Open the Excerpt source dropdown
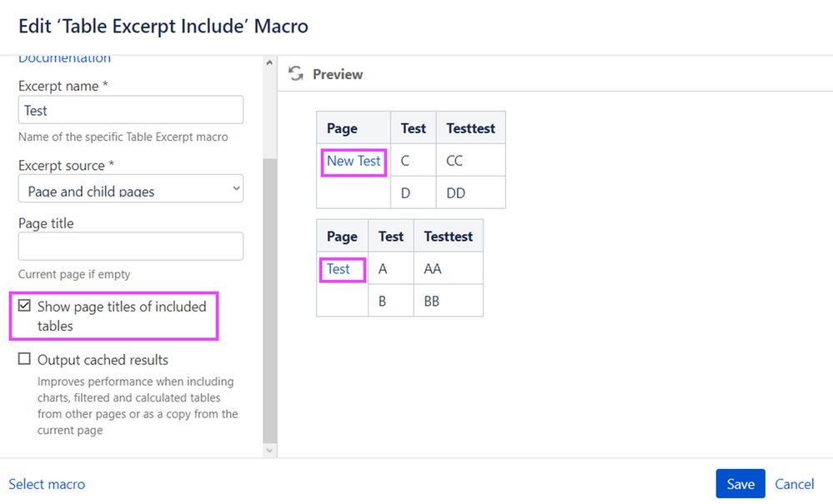This screenshot has width=833, height=504. click(131, 188)
